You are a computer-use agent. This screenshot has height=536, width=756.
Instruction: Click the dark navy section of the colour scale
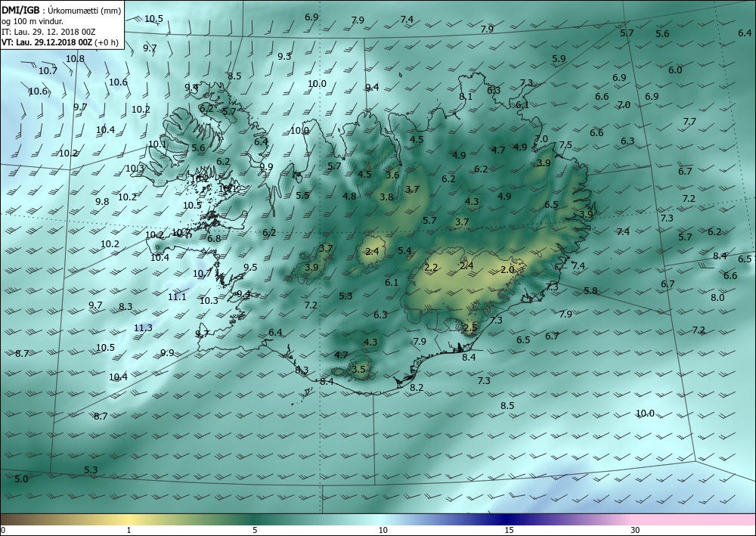click(x=507, y=519)
